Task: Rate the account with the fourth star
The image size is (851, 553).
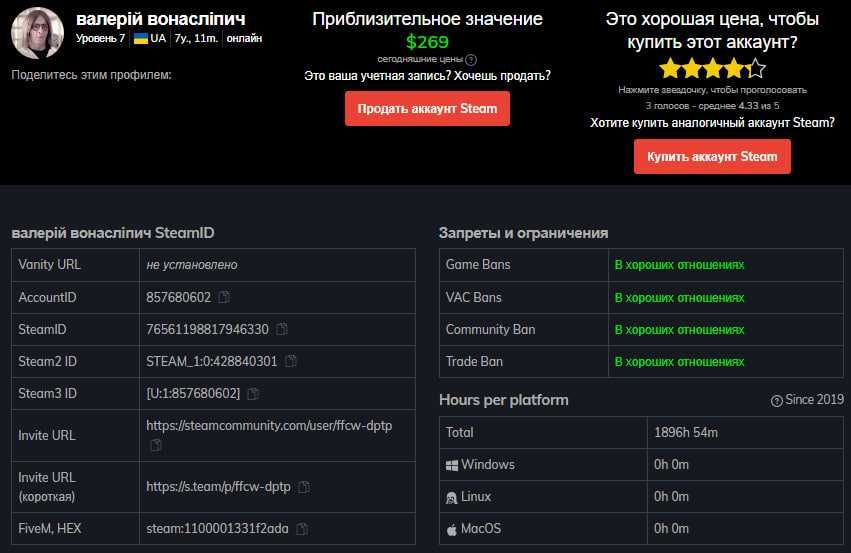Action: tap(734, 69)
